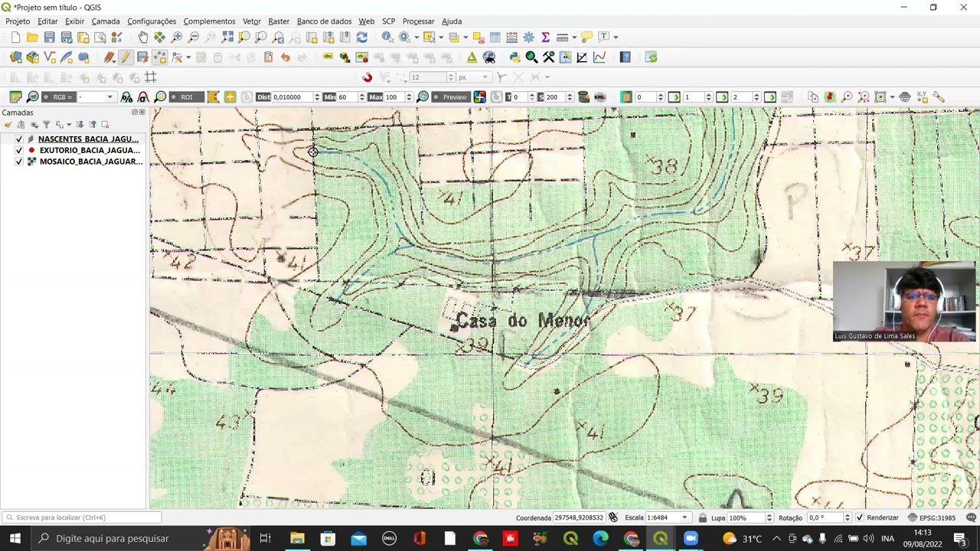Filter the legend with funnel icon
This screenshot has width=980, height=551.
[x=46, y=124]
